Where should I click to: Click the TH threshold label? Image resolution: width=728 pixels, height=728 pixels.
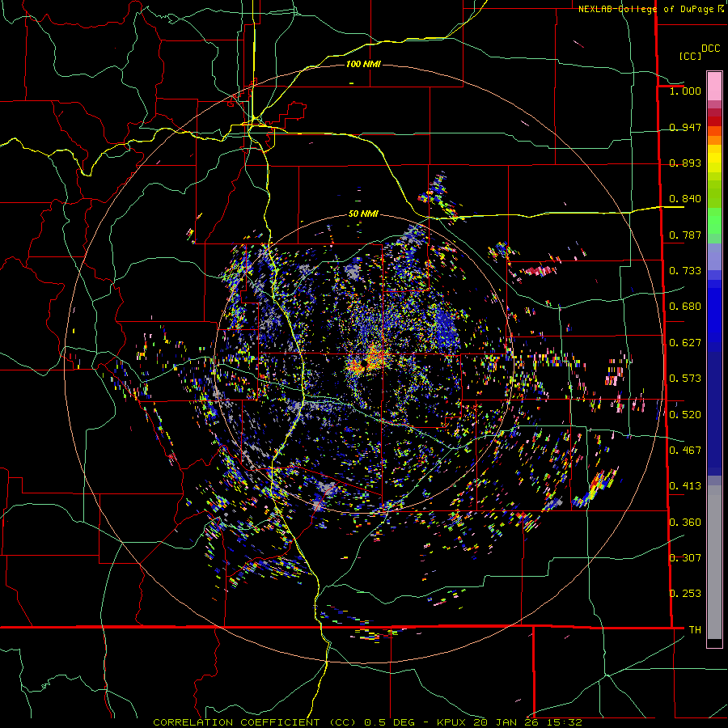pos(695,630)
